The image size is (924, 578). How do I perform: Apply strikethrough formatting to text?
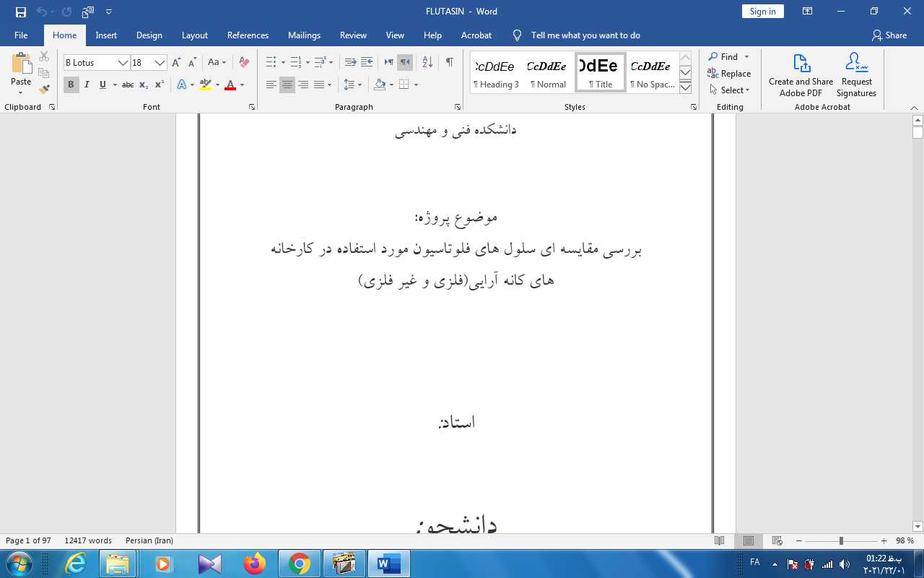click(x=128, y=85)
